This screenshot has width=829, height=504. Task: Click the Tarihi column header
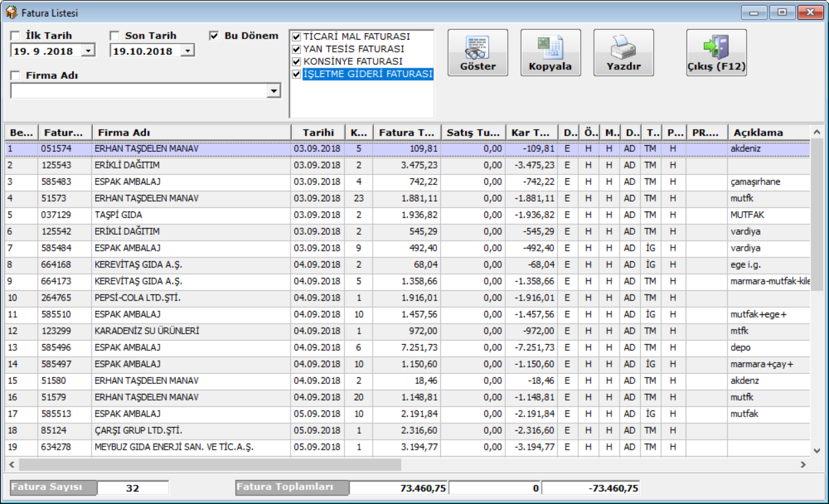[x=318, y=133]
